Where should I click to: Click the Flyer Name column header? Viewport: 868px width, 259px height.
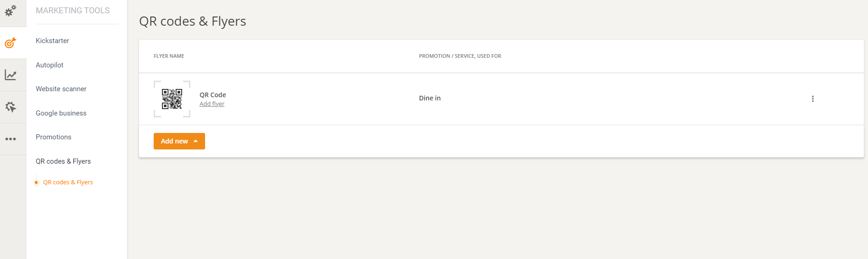coord(169,56)
